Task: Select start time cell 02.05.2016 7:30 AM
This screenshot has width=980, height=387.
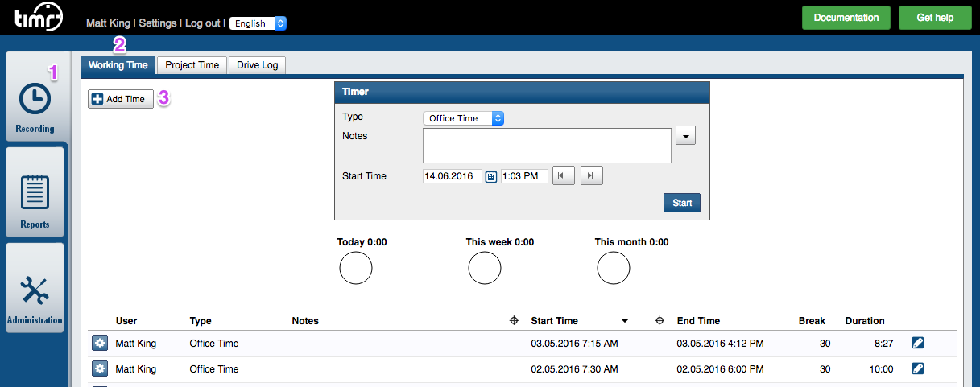Action: [x=575, y=369]
